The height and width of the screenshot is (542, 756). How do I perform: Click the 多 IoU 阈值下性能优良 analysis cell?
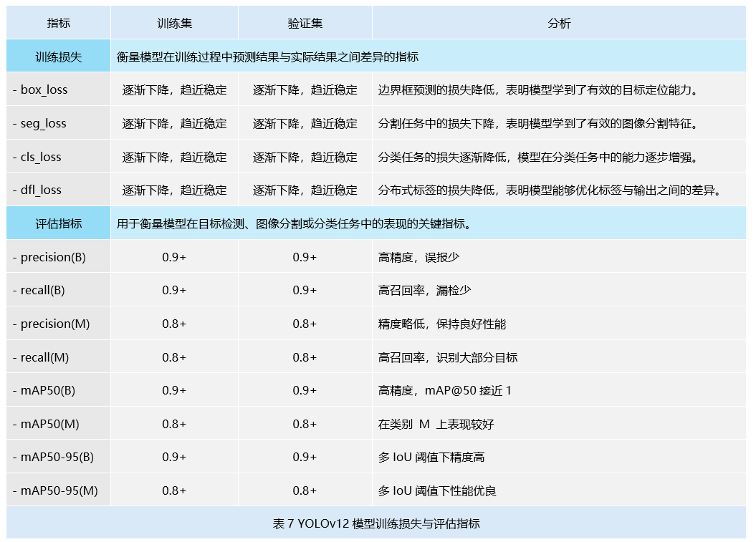click(437, 490)
